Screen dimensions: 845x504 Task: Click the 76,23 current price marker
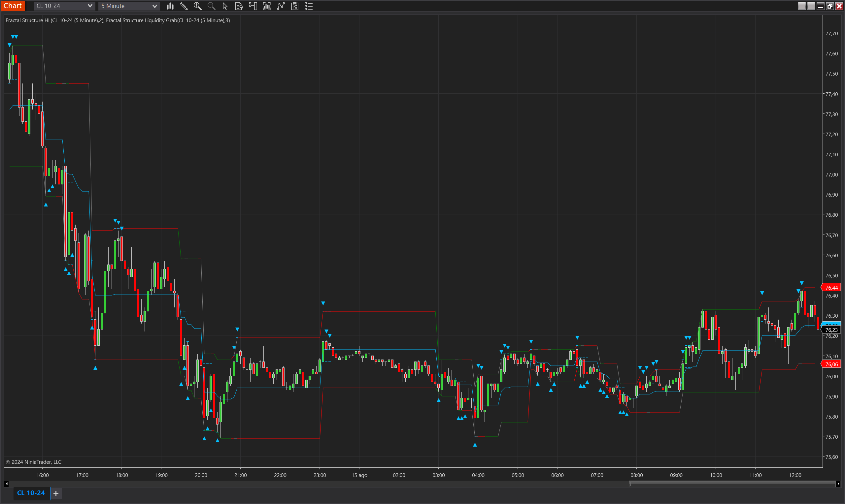831,330
